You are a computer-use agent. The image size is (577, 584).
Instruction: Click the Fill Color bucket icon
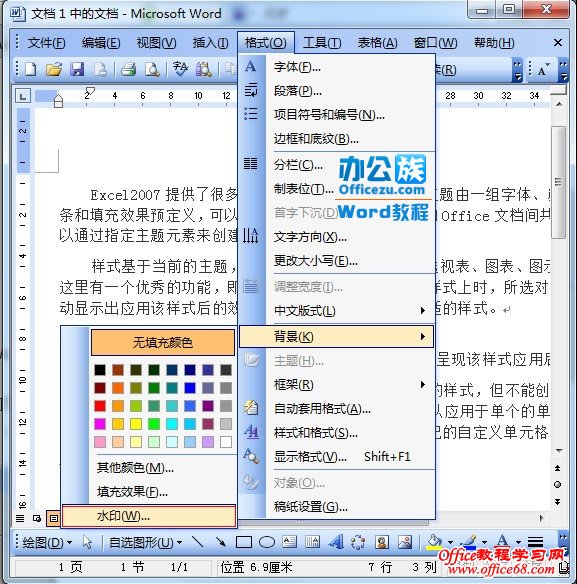pos(434,542)
